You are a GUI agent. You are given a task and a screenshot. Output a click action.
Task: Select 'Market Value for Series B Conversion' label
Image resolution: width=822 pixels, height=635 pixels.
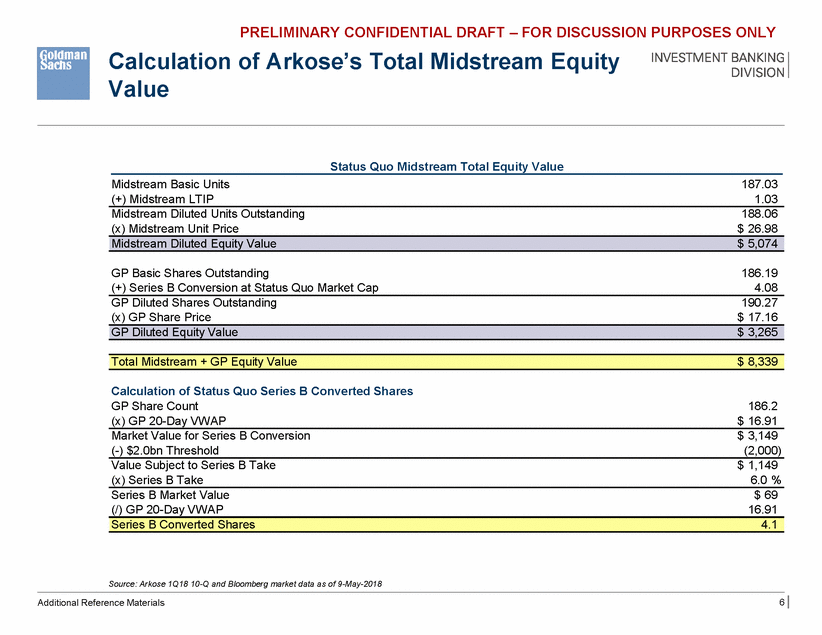tap(211, 436)
